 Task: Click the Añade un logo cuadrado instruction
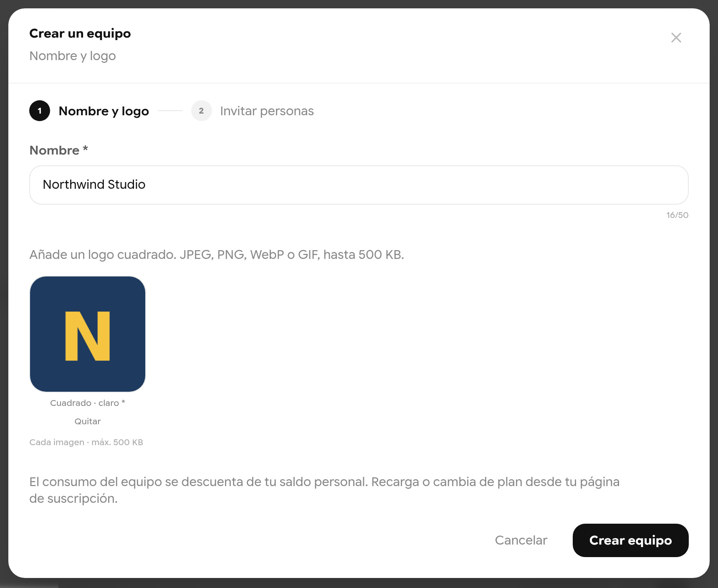point(217,254)
